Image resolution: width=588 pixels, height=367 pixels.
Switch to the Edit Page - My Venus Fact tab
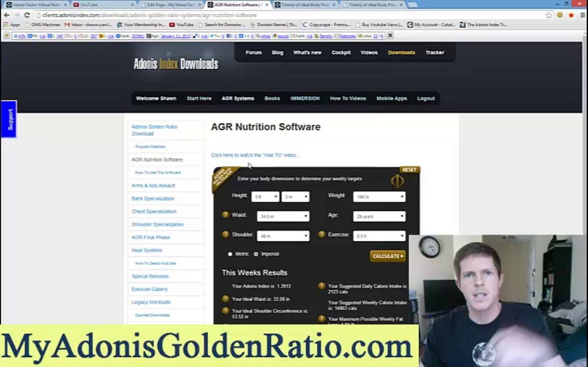click(171, 5)
